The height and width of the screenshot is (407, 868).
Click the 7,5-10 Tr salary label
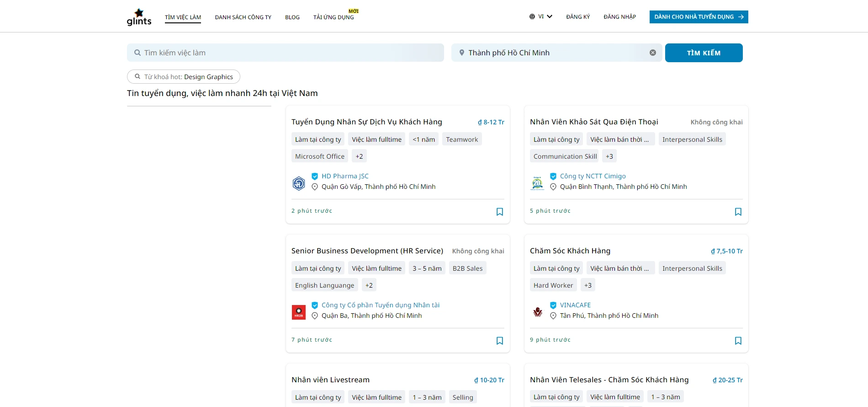727,251
